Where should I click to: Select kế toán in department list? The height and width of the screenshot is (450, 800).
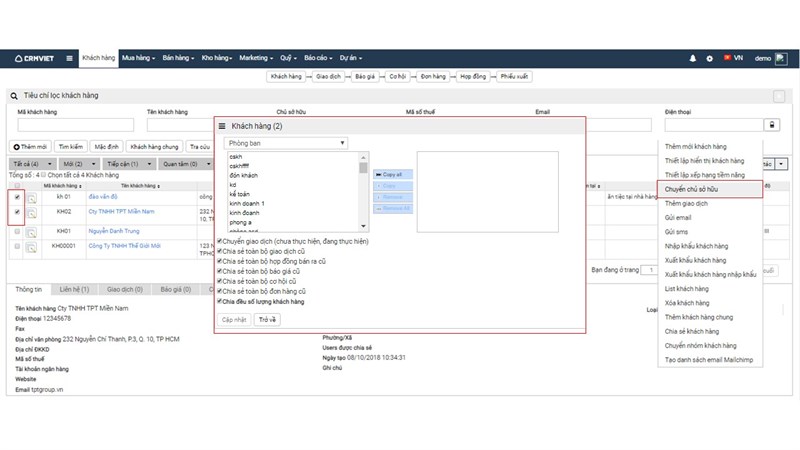tap(239, 194)
